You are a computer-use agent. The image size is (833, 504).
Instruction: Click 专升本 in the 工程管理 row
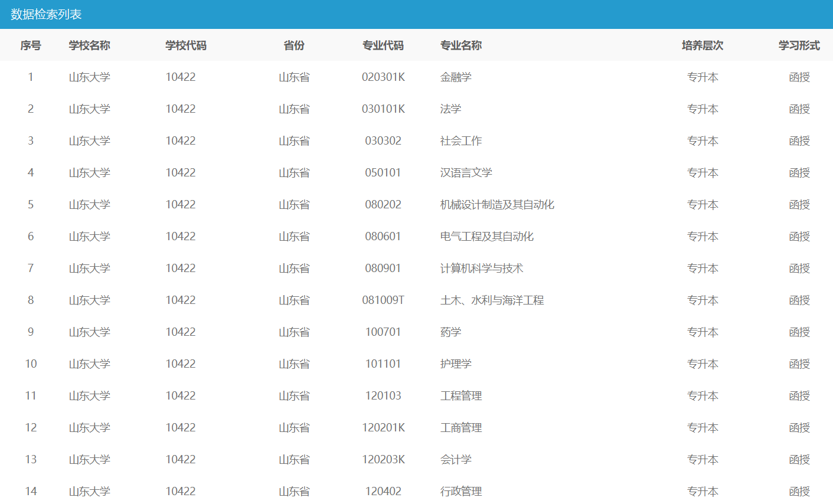[703, 396]
